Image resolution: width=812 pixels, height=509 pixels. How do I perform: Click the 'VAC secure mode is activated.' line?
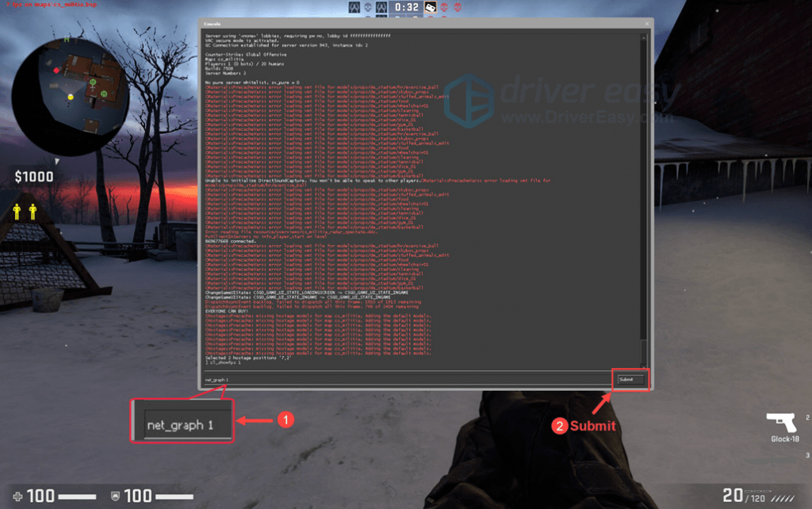(x=242, y=40)
